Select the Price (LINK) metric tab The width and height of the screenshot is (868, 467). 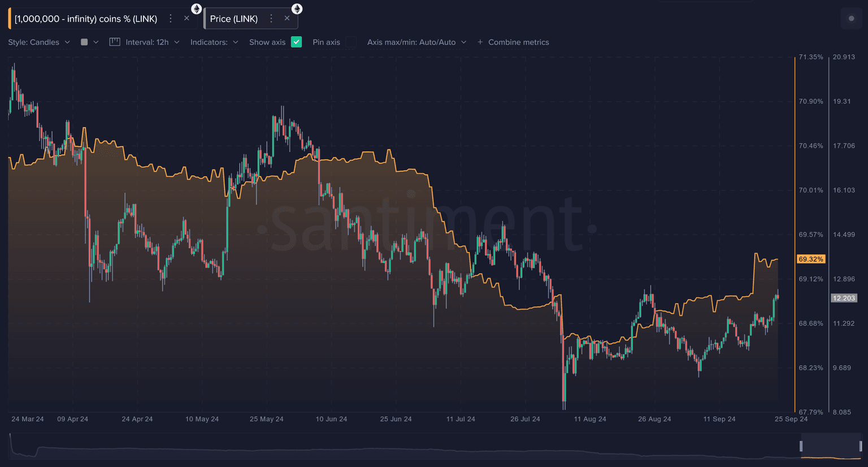point(234,19)
